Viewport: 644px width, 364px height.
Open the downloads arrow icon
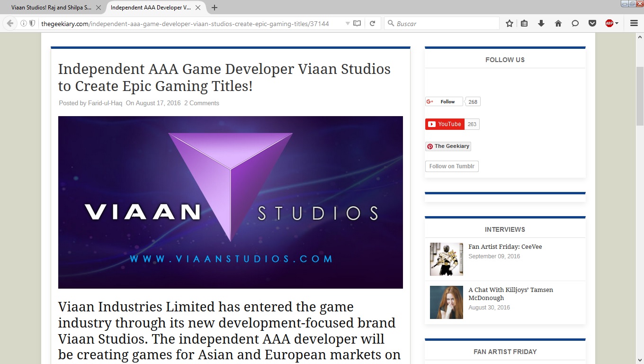[541, 23]
